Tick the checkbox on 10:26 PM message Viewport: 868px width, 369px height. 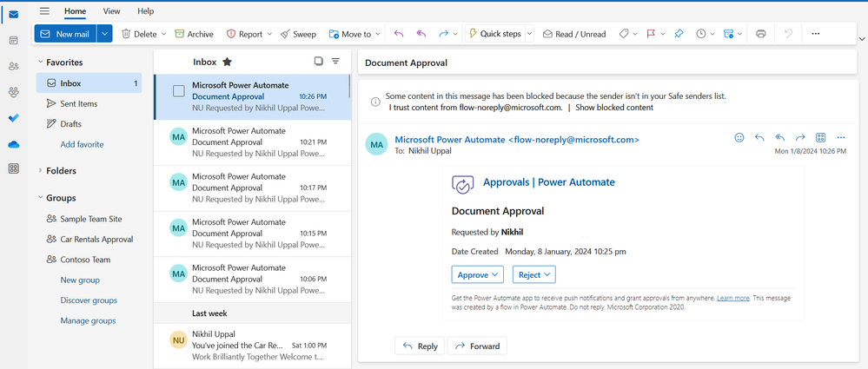[x=179, y=91]
